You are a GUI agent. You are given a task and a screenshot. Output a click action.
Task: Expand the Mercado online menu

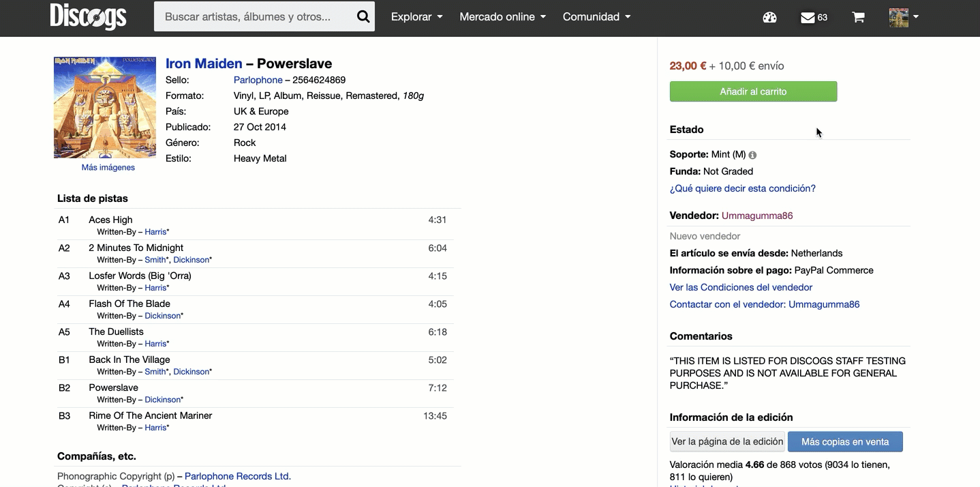(x=503, y=17)
